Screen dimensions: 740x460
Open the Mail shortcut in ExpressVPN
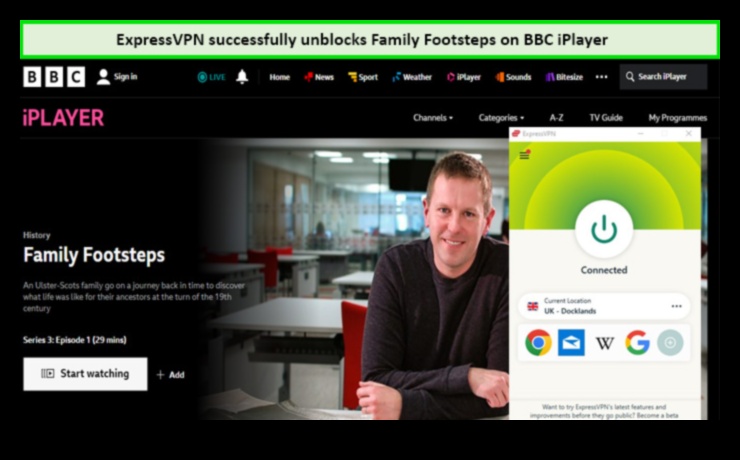[x=572, y=343]
